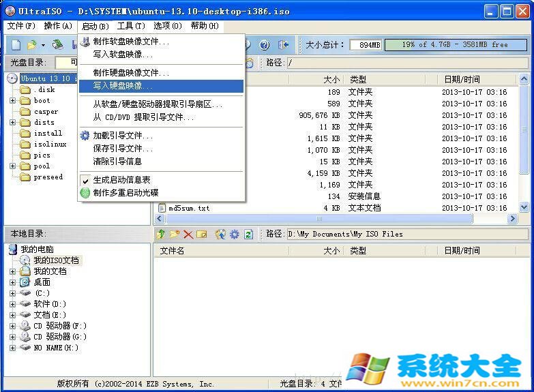Click the Up directory green arrow icon
The height and width of the screenshot is (392, 534).
[x=162, y=234]
